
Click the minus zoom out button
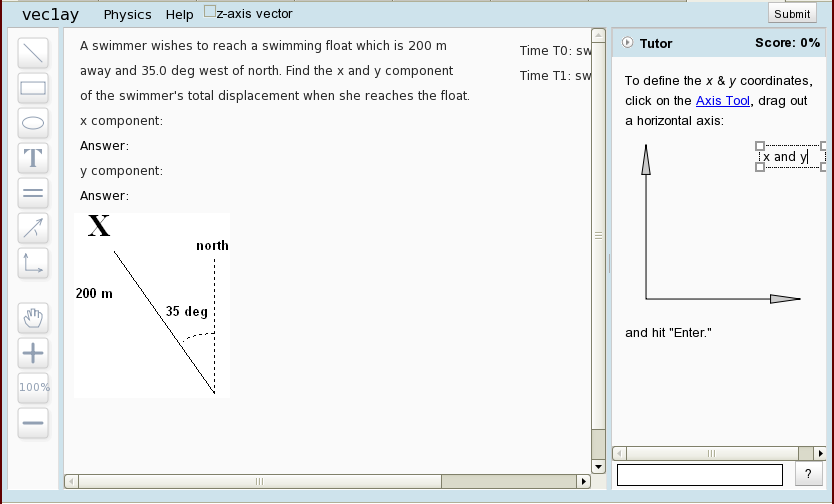click(33, 422)
